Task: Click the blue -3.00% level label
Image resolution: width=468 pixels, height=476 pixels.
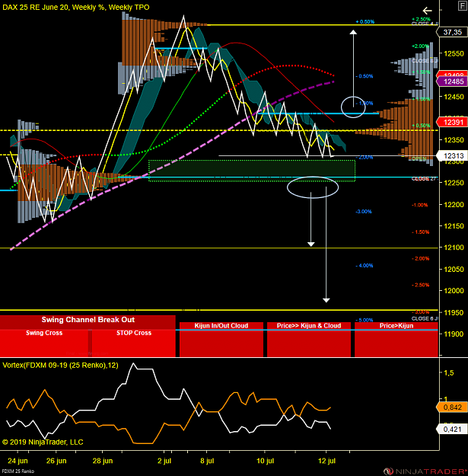Action: coord(364,211)
